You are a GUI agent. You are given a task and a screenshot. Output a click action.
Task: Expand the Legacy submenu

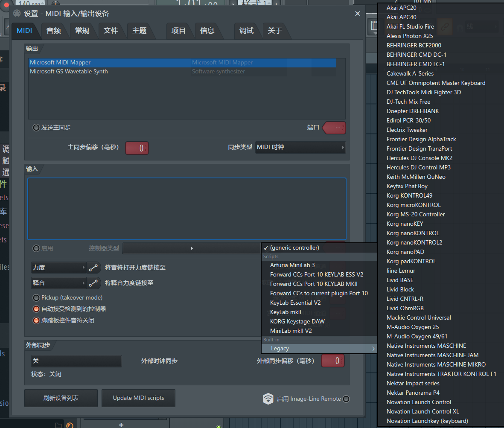320,349
